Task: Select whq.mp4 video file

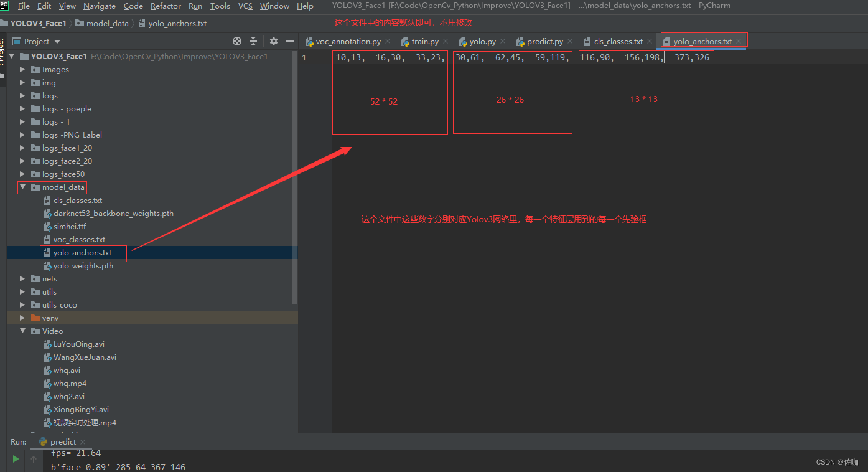Action: click(70, 384)
